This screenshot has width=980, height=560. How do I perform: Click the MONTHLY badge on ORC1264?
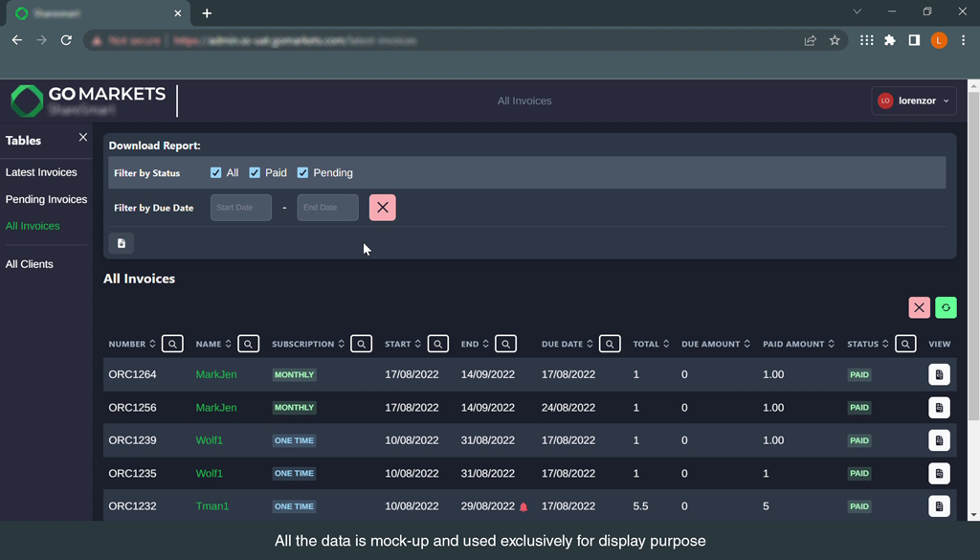(x=295, y=374)
